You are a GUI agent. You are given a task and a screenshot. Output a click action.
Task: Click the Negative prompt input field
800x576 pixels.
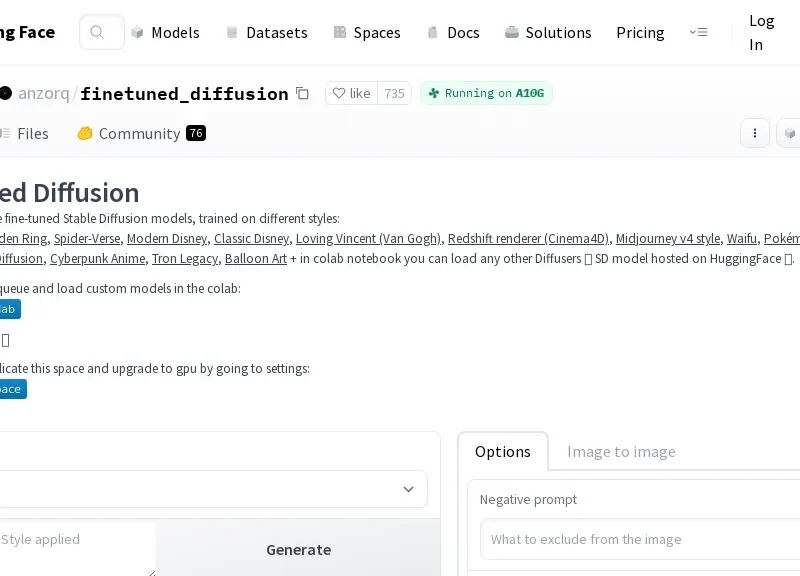[x=640, y=539]
